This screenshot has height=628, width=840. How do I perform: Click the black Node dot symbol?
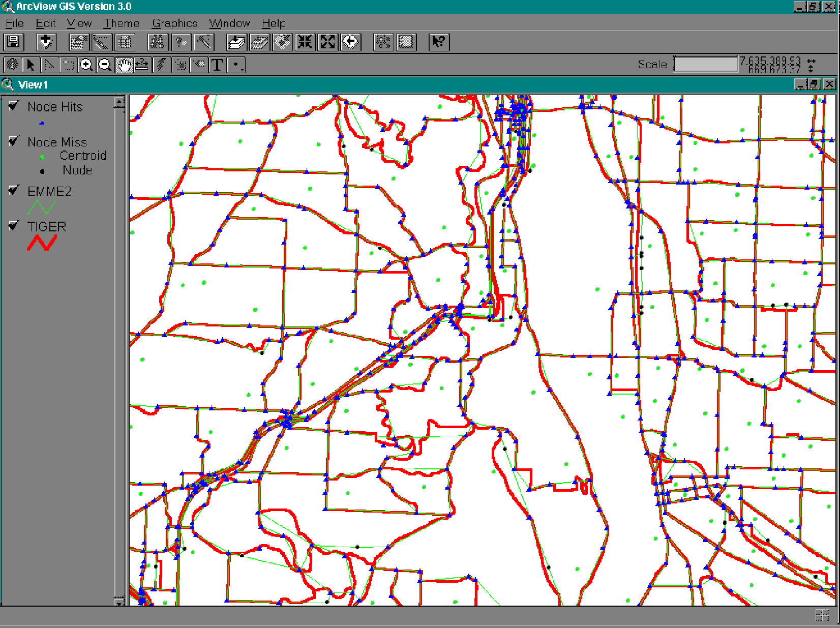point(42,171)
